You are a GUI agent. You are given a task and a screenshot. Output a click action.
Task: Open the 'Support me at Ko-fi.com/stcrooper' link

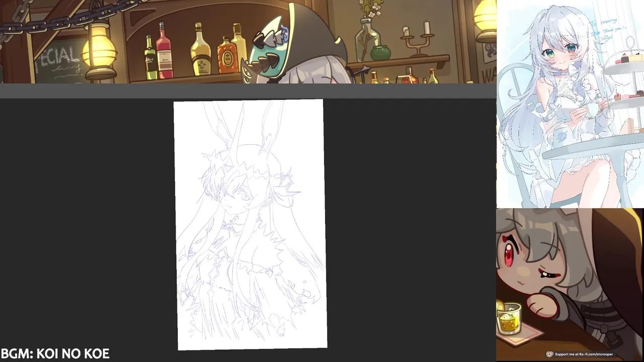click(x=584, y=354)
